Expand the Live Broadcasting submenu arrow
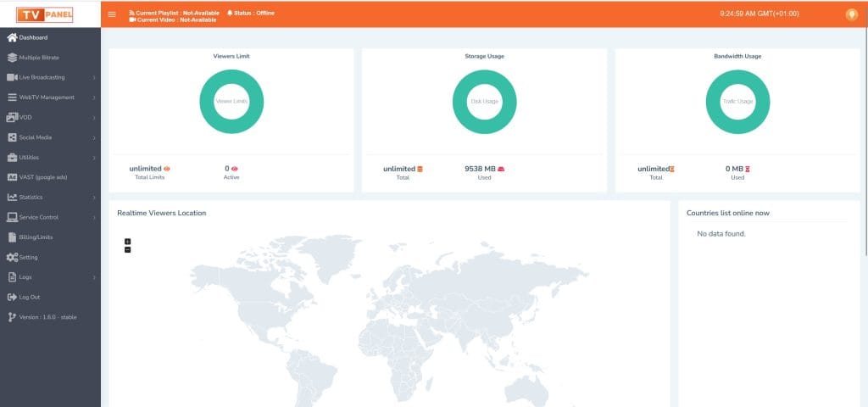The image size is (868, 407). pyautogui.click(x=94, y=77)
